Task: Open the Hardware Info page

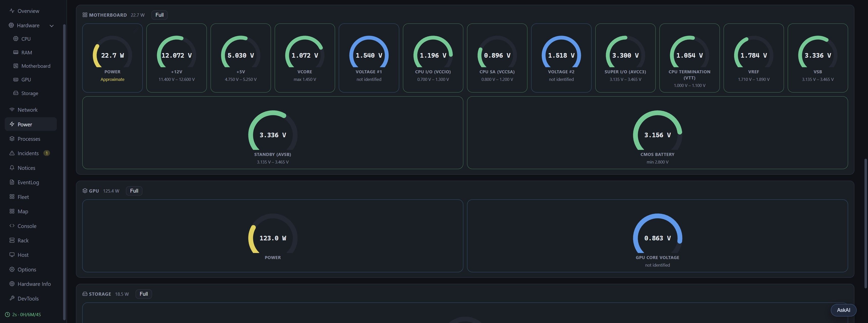Action: pyautogui.click(x=30, y=284)
